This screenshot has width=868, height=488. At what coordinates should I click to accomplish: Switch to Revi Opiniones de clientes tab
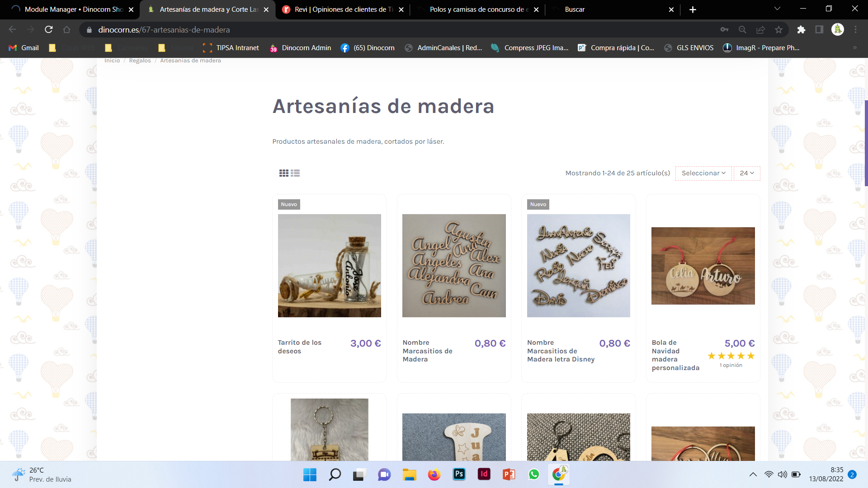344,9
